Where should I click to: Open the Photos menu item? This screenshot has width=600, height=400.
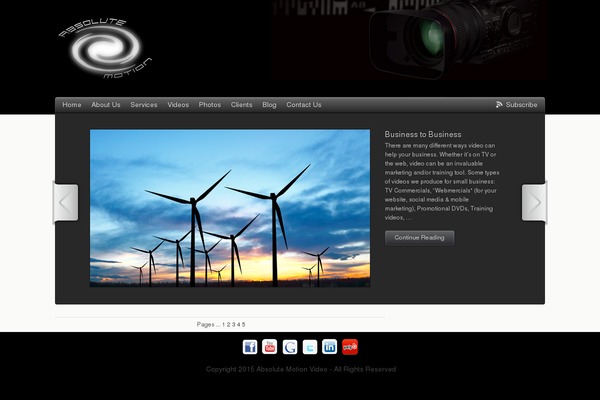[210, 104]
